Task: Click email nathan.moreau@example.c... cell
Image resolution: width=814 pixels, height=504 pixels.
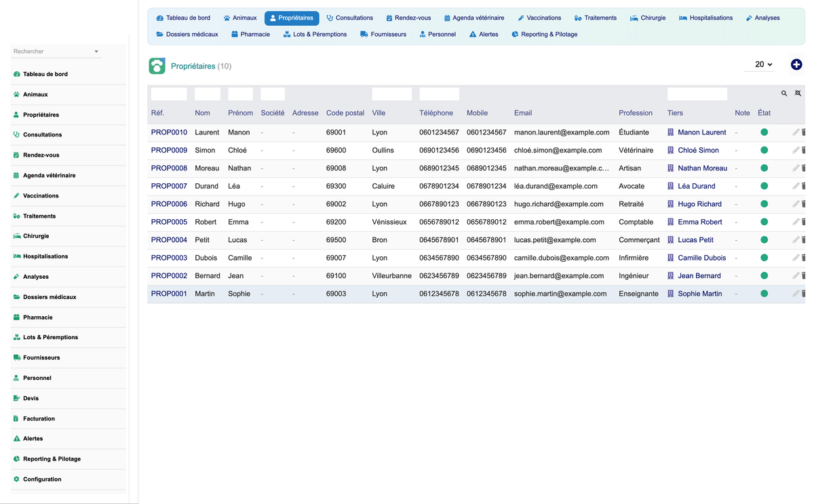Action: coord(562,168)
